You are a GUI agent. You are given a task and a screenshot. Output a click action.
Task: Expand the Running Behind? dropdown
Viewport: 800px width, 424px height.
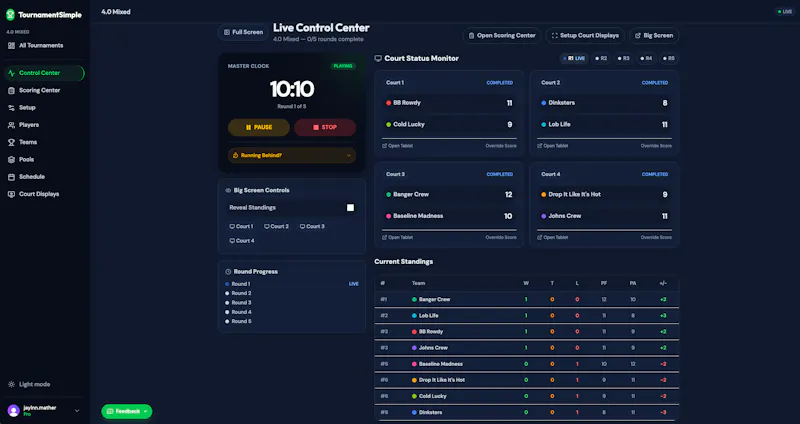coord(292,156)
